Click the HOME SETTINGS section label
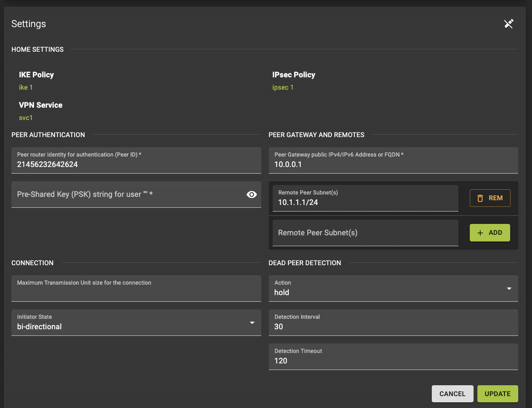The height and width of the screenshot is (408, 532). [x=38, y=49]
